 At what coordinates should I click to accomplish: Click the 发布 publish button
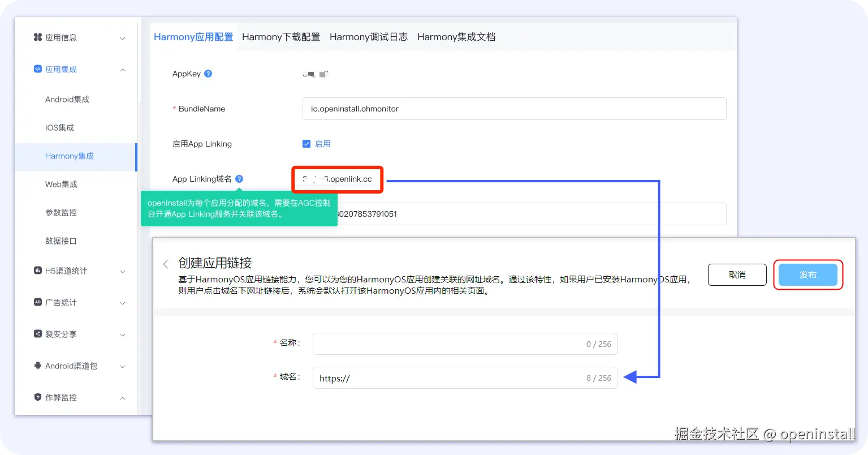coord(808,274)
